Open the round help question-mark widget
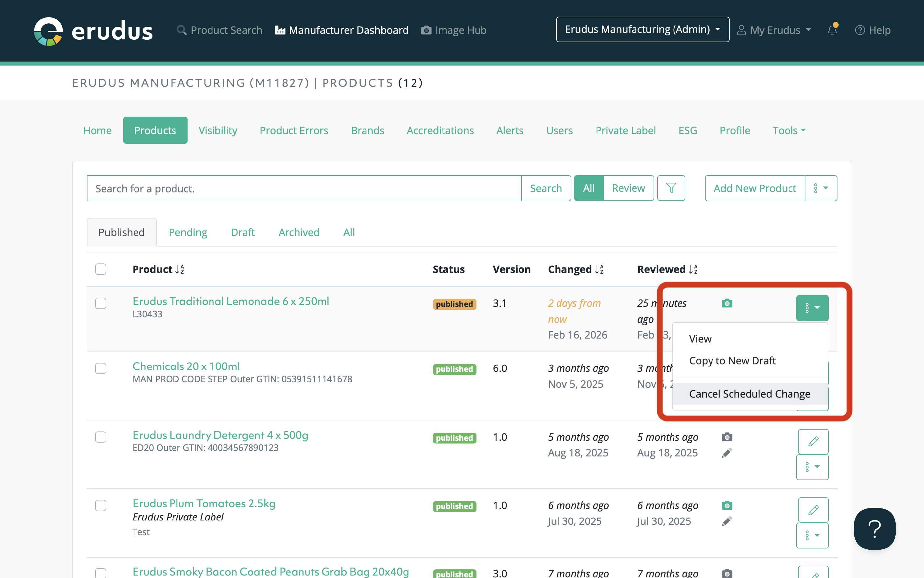Image resolution: width=924 pixels, height=578 pixels. 874,529
